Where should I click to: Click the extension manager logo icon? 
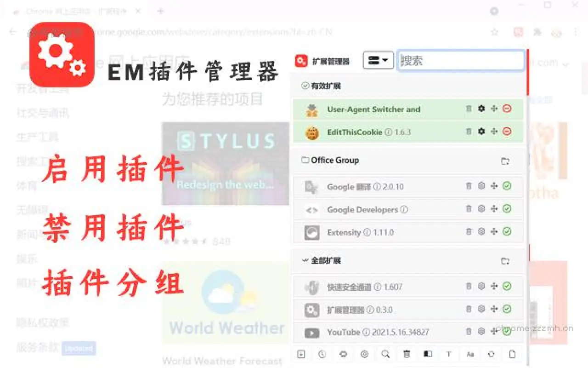point(301,60)
